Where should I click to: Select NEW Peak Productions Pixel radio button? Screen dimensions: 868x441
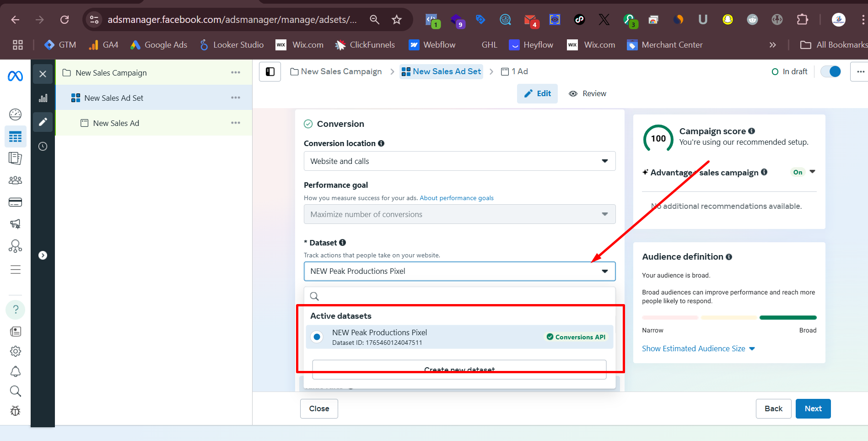point(317,337)
